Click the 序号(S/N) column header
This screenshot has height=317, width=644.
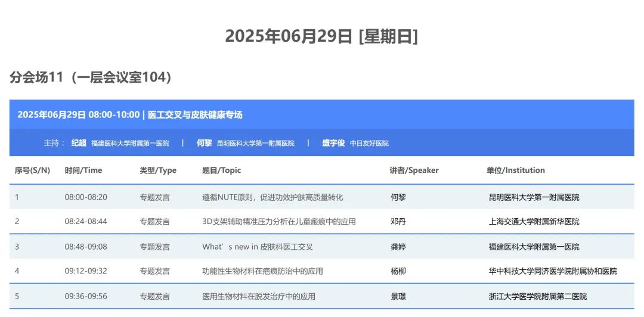point(32,170)
